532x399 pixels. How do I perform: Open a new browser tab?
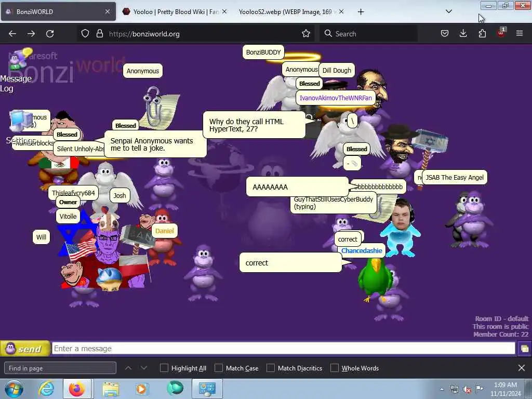pos(361,12)
